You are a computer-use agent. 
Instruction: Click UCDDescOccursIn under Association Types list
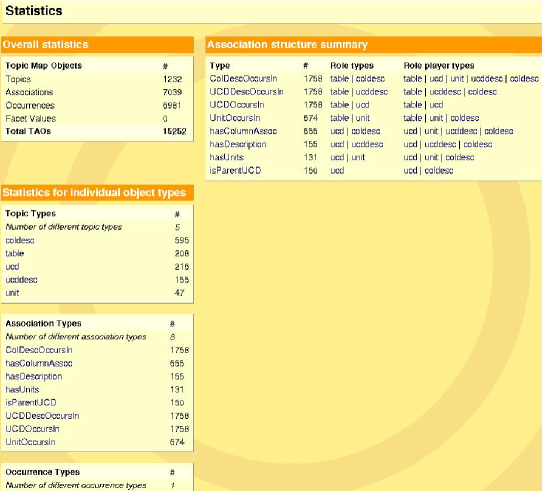42,416
